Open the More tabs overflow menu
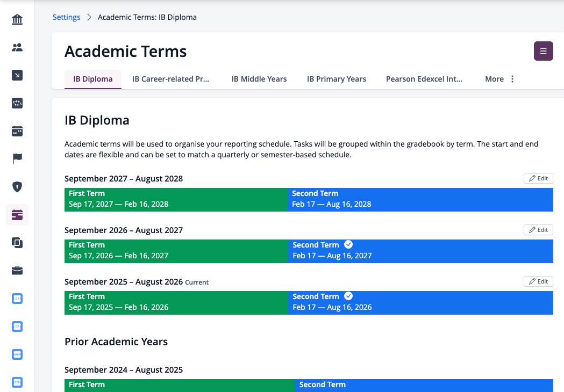Screen dimensions: 564x392 (499, 79)
